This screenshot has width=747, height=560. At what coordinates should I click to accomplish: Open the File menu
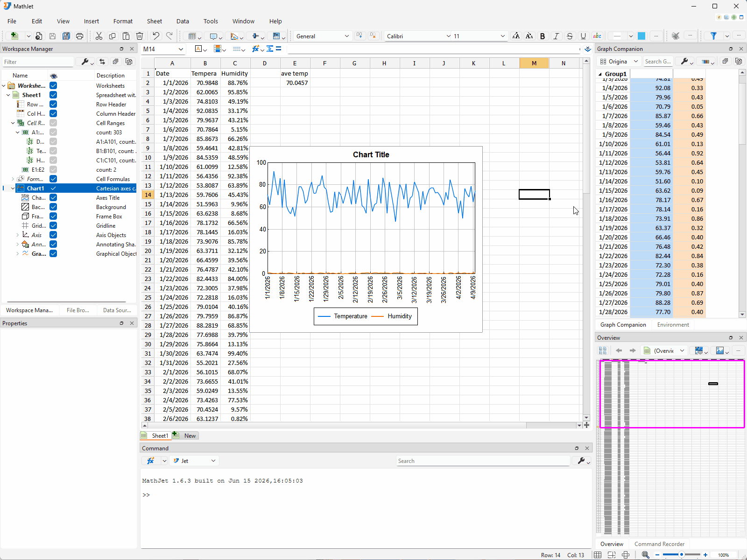point(12,21)
